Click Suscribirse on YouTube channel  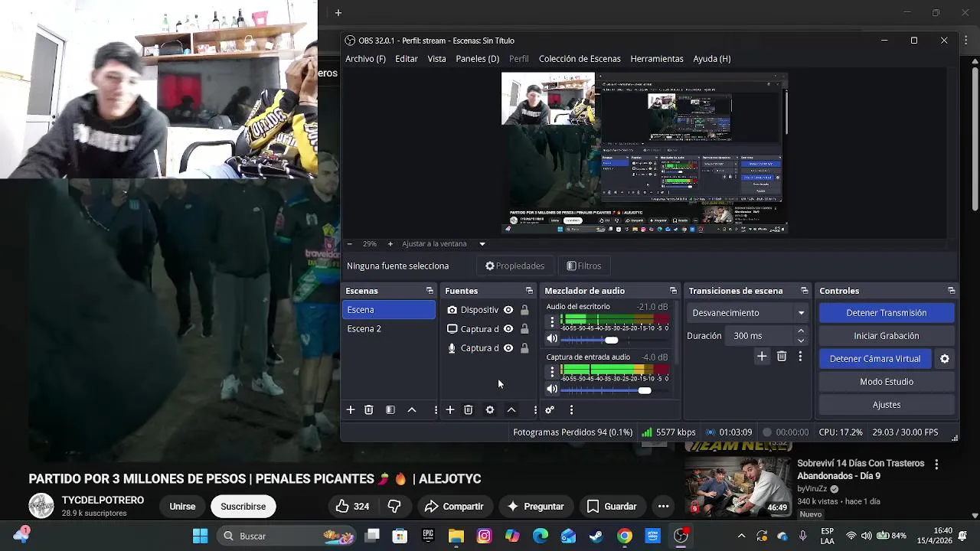pos(243,507)
